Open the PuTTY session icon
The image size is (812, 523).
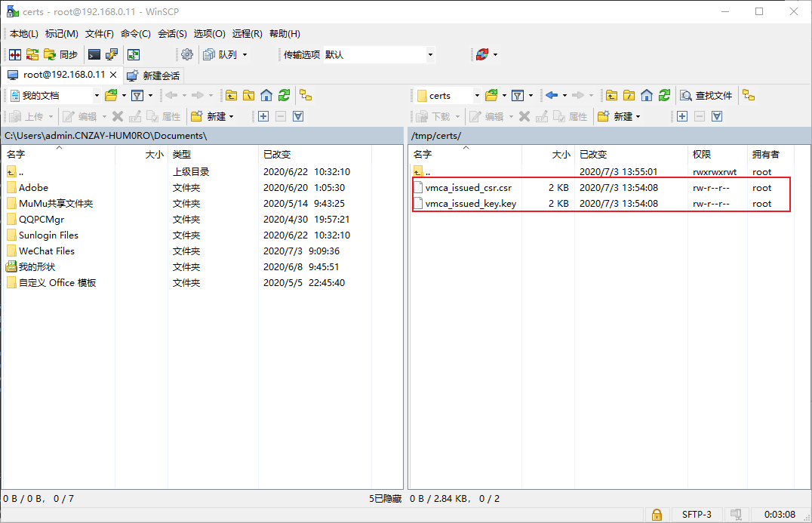(111, 54)
